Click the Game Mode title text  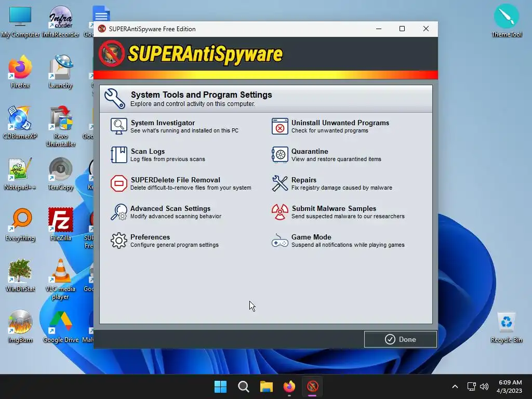pos(311,237)
